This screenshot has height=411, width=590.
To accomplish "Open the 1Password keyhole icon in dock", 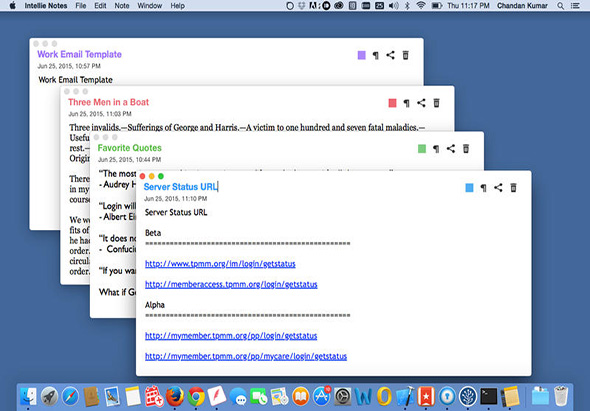I will pos(447,396).
